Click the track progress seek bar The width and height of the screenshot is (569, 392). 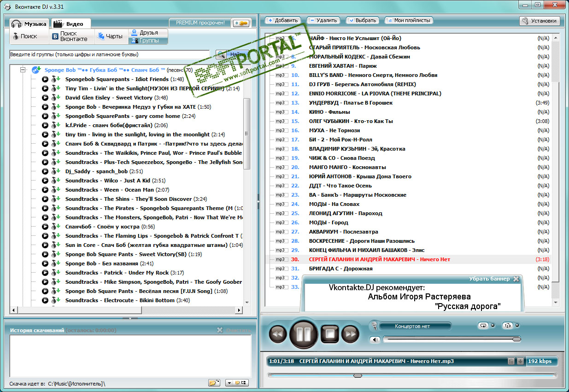coord(412,375)
